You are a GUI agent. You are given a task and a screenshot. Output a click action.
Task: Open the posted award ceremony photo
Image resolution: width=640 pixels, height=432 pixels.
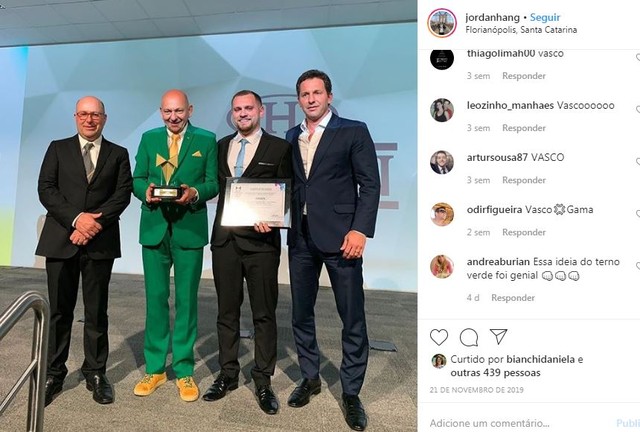(x=209, y=216)
